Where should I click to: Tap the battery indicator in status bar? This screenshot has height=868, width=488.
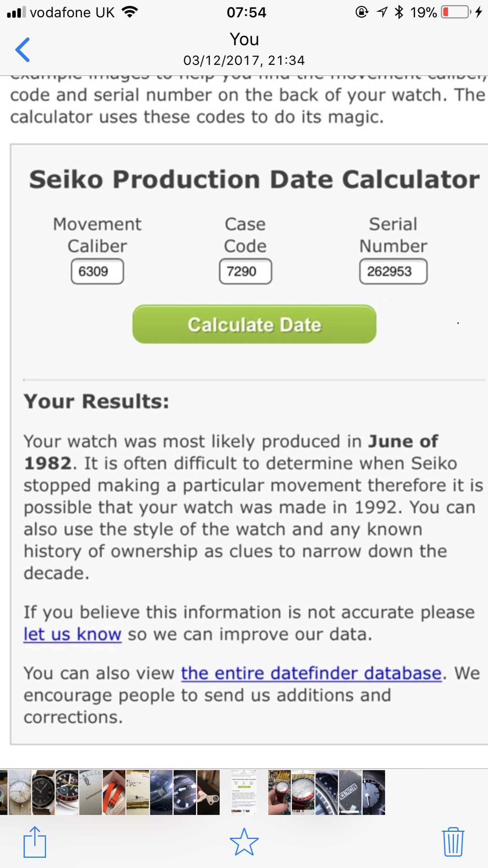456,12
